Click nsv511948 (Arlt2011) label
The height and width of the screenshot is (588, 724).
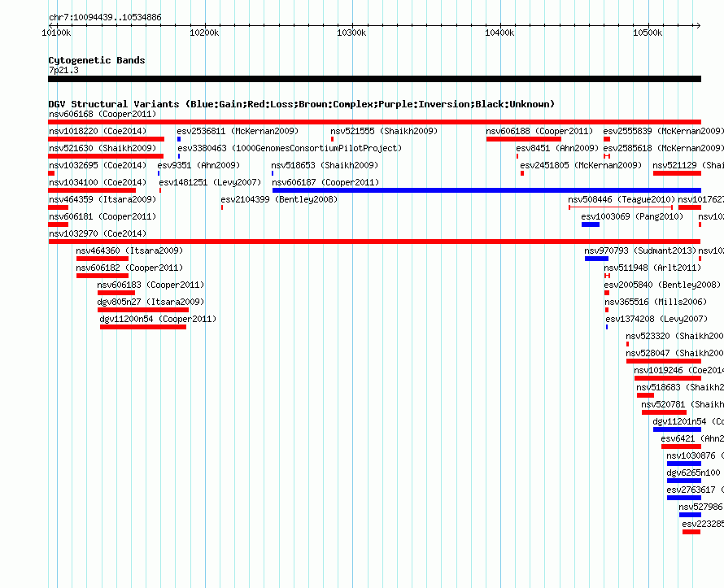pyautogui.click(x=652, y=268)
